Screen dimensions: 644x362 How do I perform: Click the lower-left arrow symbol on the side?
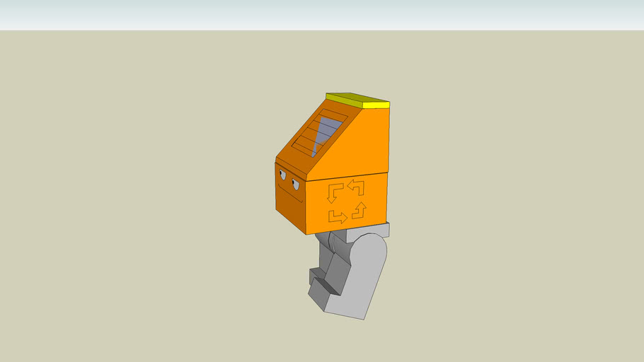(338, 216)
